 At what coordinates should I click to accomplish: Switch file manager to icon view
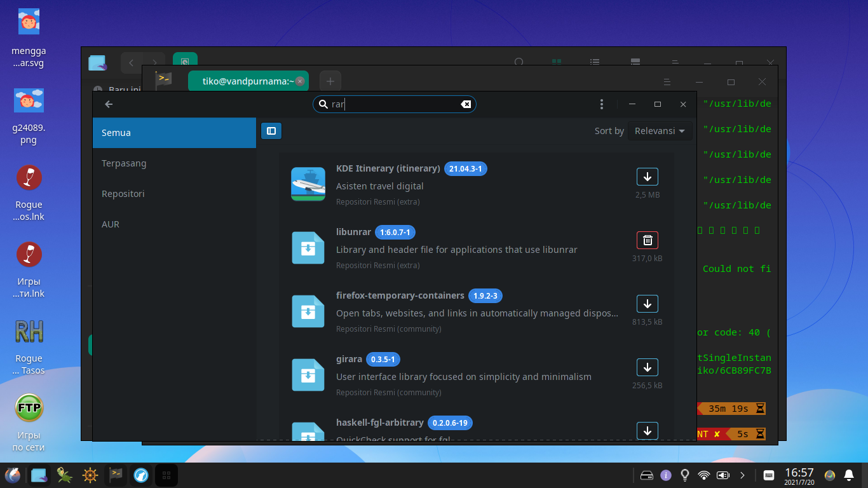click(557, 62)
